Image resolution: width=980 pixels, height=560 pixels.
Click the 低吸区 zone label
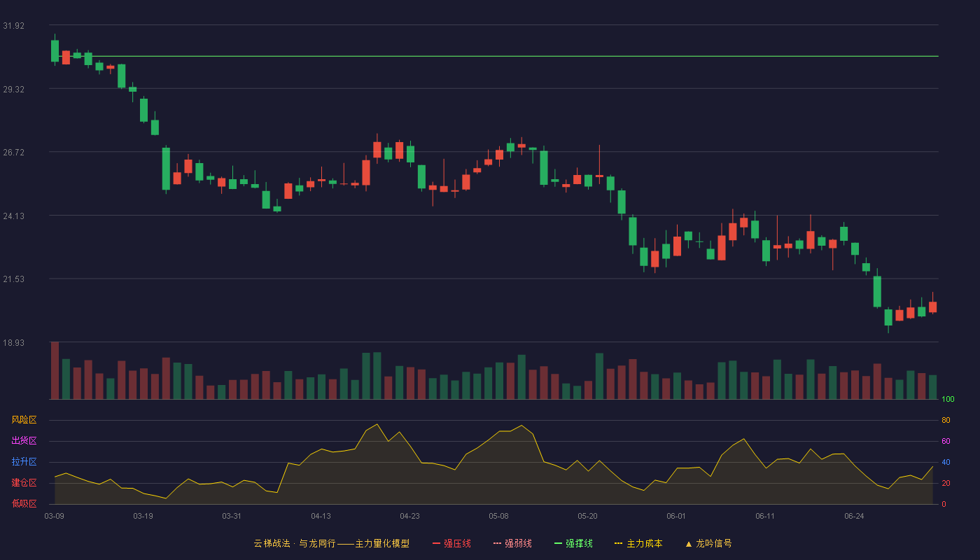[x=24, y=504]
